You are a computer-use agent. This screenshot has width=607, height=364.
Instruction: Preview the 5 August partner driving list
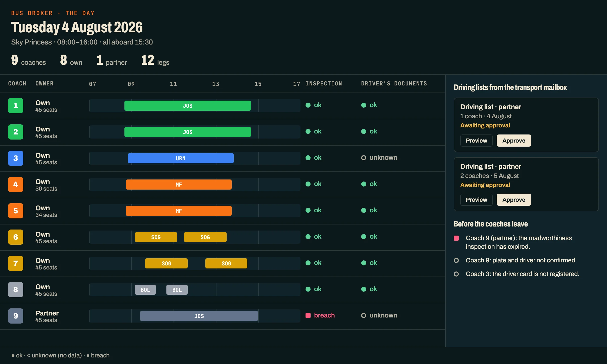[476, 200]
